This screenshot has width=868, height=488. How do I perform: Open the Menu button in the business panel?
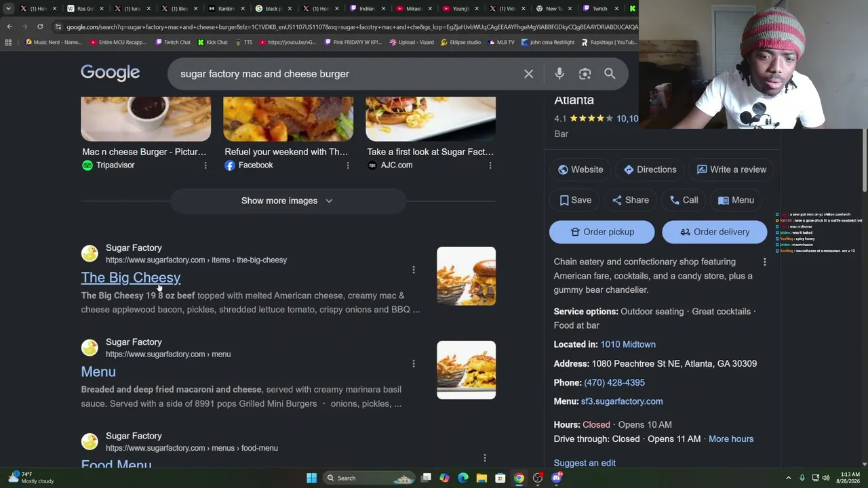736,200
